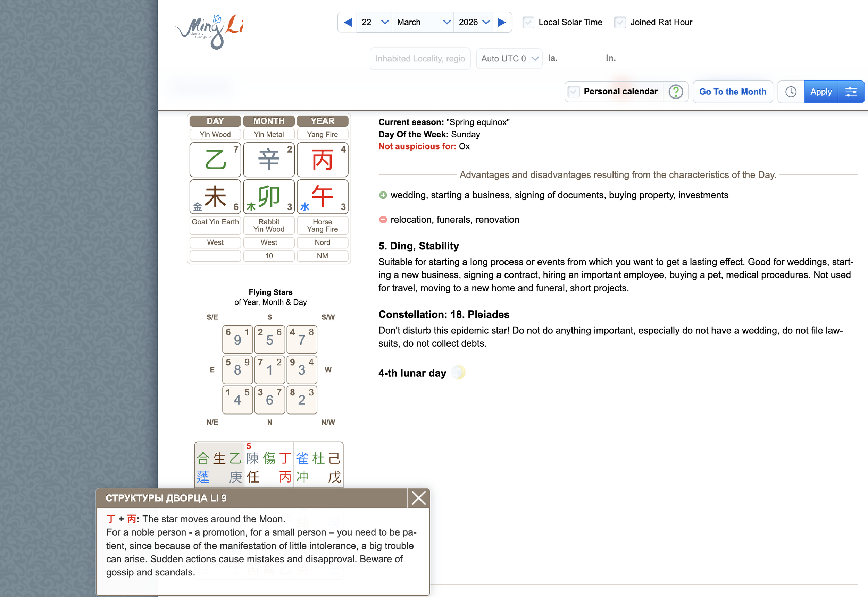The width and height of the screenshot is (868, 597).
Task: Enable the Local Solar Time checkbox
Action: point(528,23)
